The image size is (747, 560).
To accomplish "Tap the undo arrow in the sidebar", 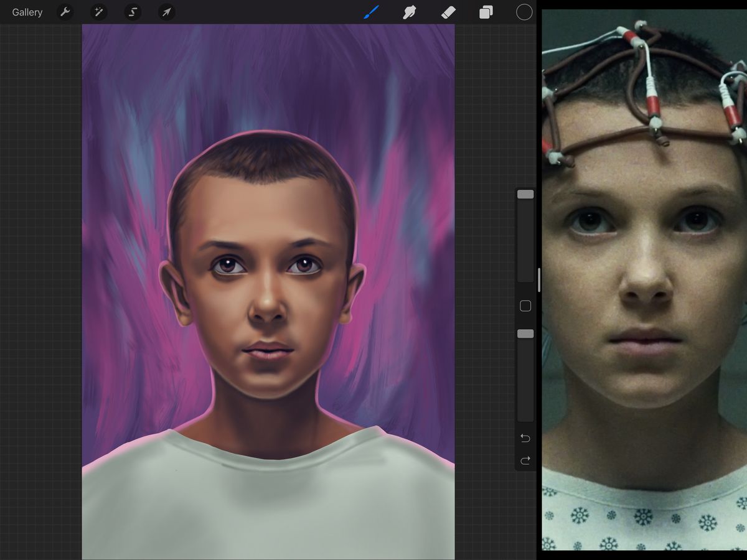I will pos(525,438).
